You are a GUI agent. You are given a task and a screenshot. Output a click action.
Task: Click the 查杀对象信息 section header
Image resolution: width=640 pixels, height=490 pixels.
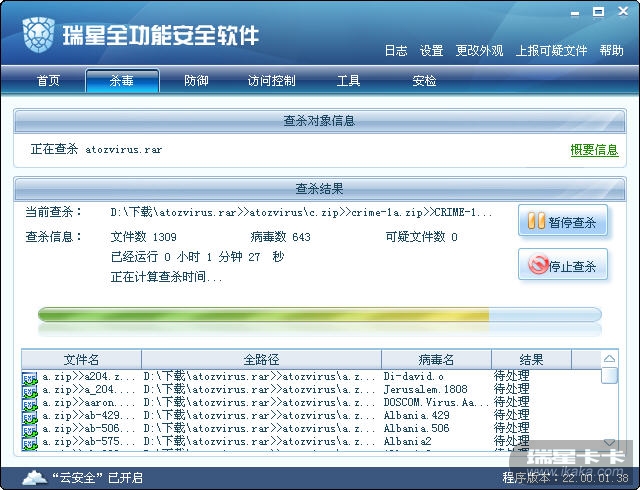(320, 121)
